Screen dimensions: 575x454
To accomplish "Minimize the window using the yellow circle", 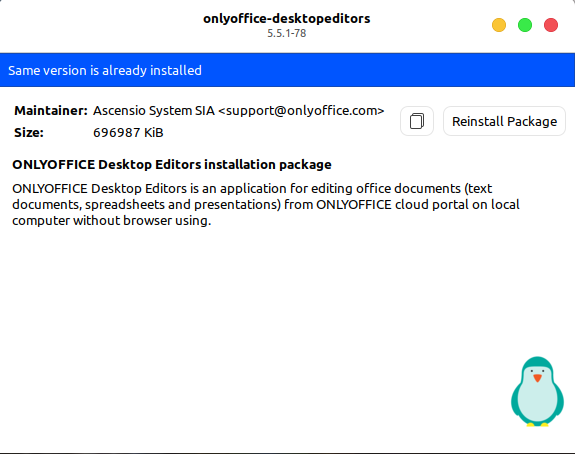I will click(499, 25).
